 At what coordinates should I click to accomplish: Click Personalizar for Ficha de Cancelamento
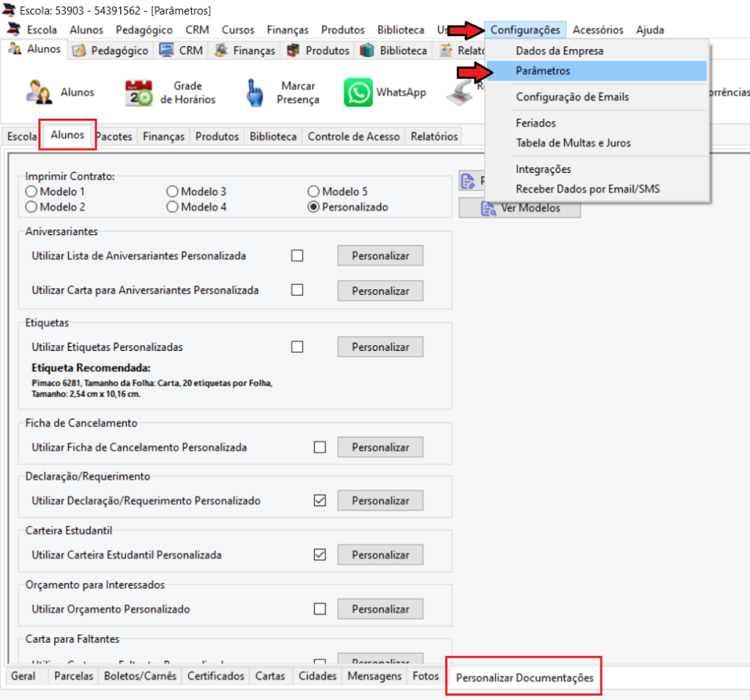click(x=380, y=447)
